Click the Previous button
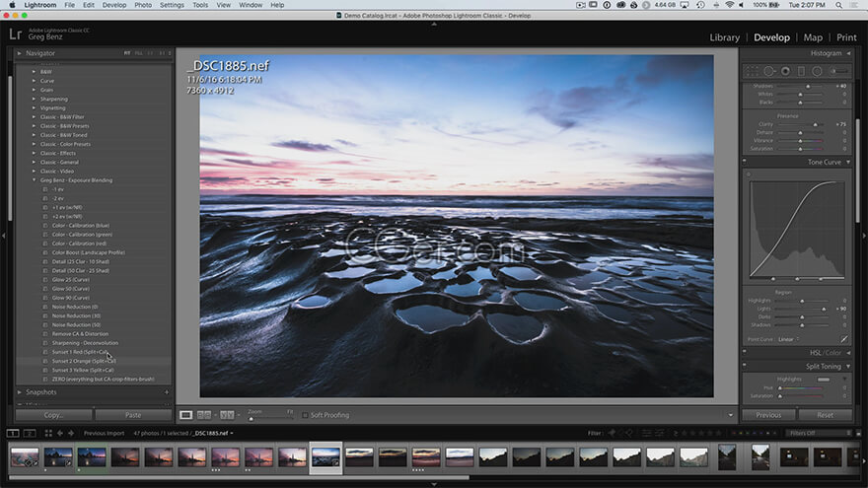The image size is (868, 488). 768,415
